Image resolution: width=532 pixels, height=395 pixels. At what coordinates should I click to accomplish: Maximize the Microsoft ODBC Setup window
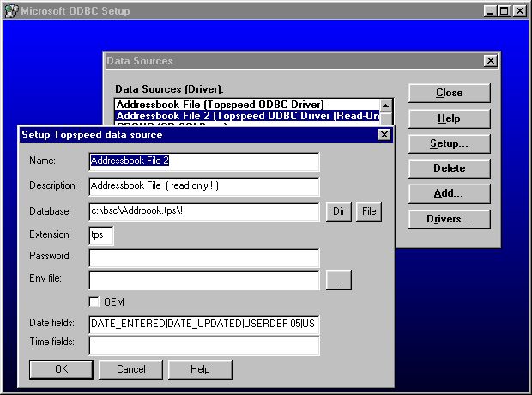coord(505,11)
